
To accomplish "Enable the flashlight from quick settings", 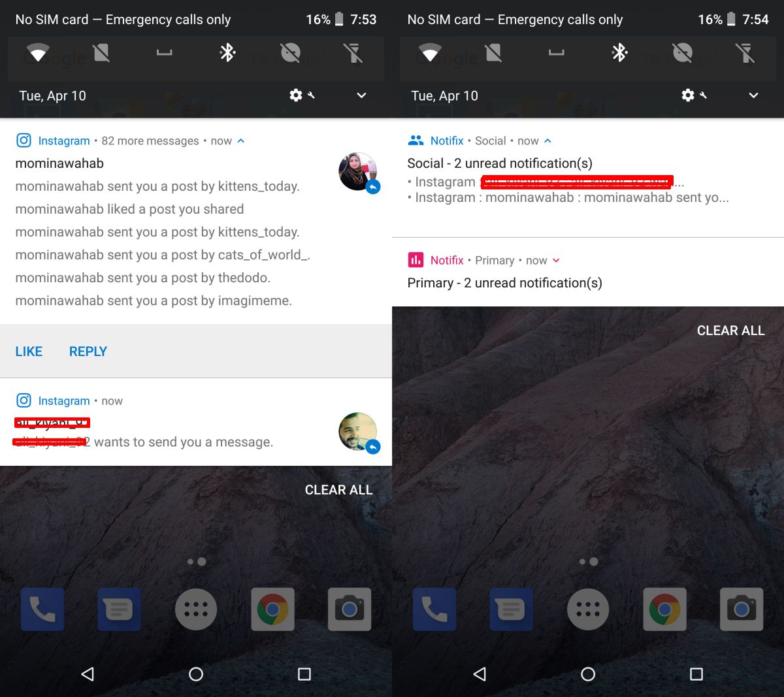I will coord(353,52).
